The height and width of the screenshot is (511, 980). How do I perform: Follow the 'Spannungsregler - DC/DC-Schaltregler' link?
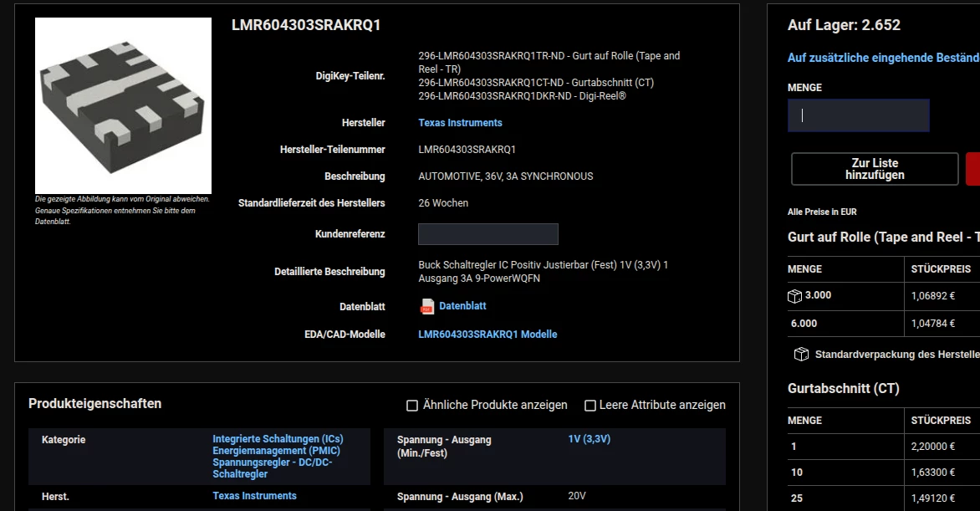point(272,468)
